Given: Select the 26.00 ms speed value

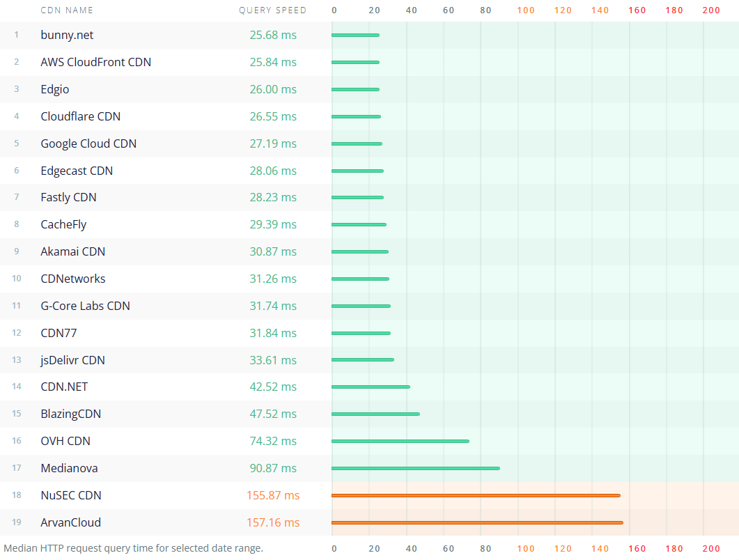Looking at the screenshot, I should click(273, 90).
